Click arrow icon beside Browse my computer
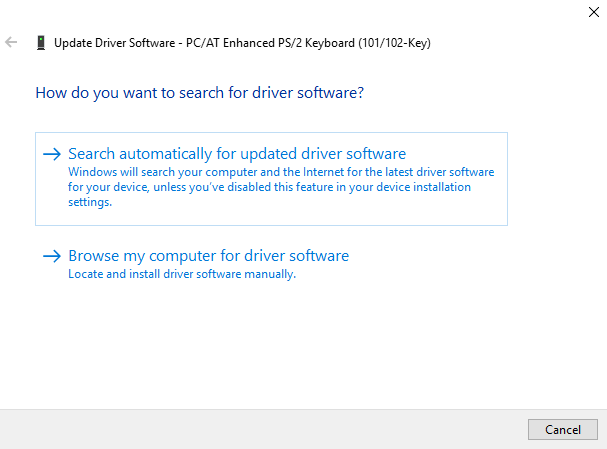The width and height of the screenshot is (607, 449). [52, 256]
